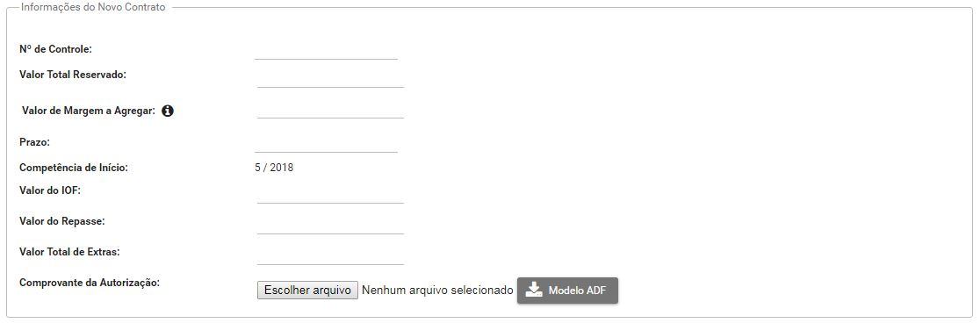Select the Valor do IOF input field

pyautogui.click(x=331, y=194)
